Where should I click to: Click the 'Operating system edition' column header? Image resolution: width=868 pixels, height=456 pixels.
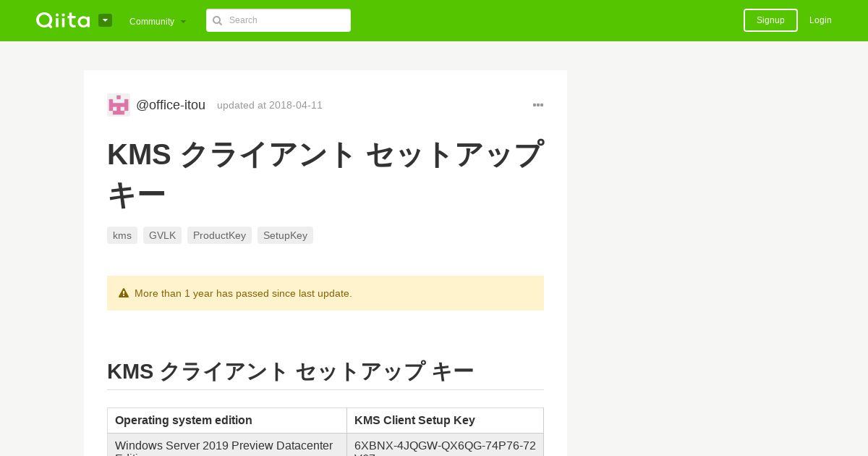pos(227,421)
